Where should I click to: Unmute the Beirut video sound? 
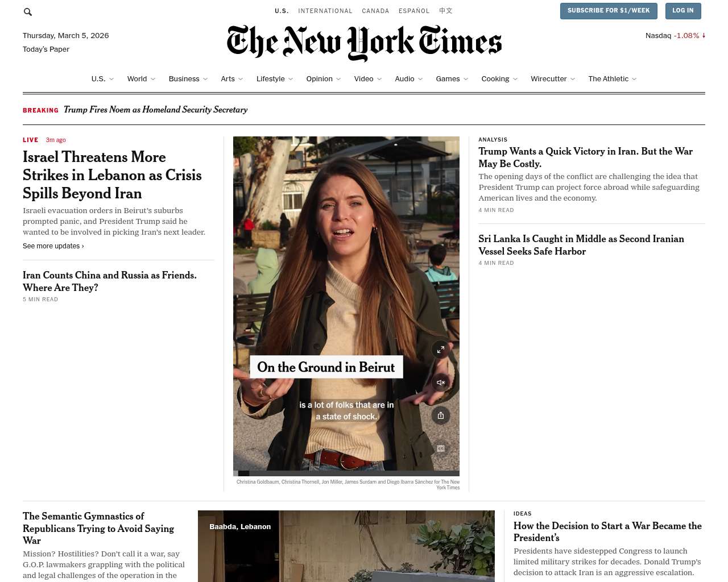(440, 383)
